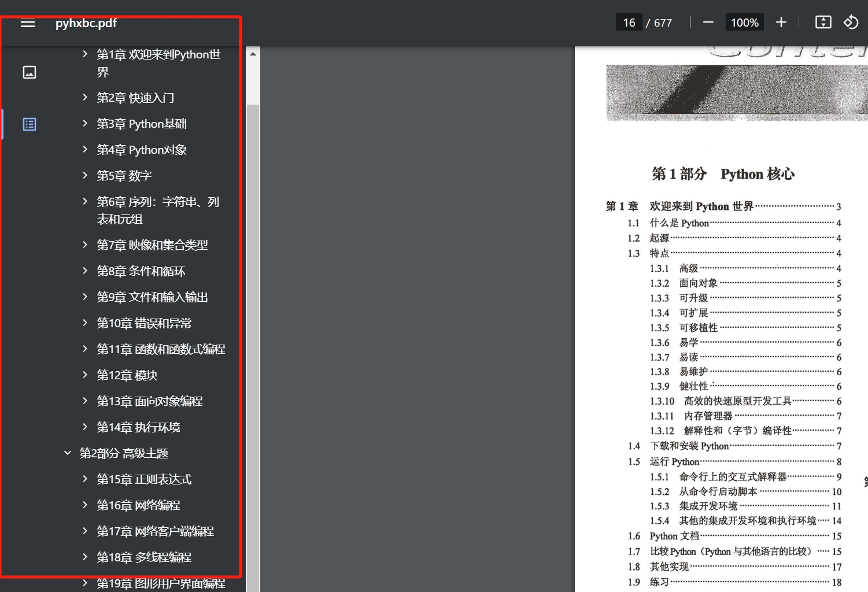The image size is (868, 592).
Task: Click the 1.5 运行 Python contents line
Action: [674, 461]
